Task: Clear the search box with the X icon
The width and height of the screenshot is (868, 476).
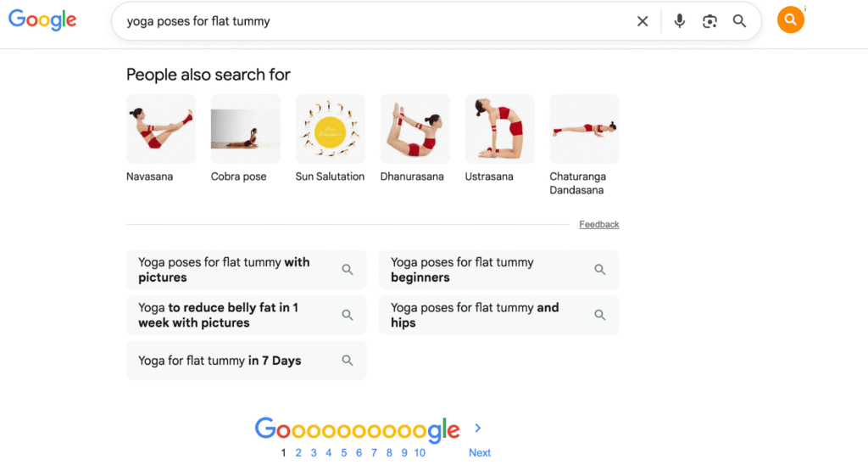Action: click(x=643, y=21)
